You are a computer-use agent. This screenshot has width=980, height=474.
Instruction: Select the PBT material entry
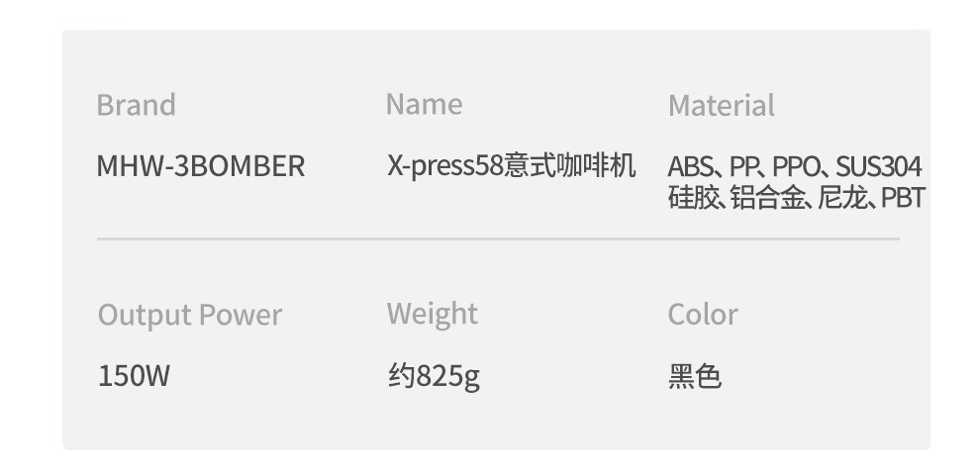[902, 198]
